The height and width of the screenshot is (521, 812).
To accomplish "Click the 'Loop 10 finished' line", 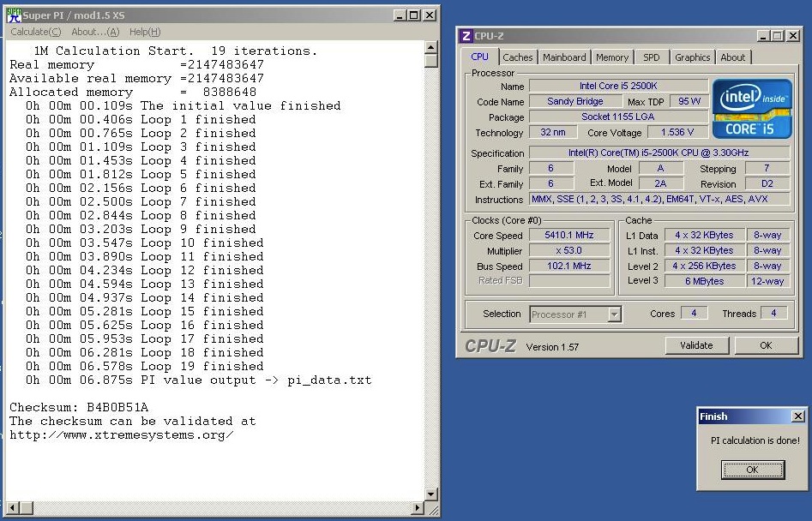I will pos(145,243).
